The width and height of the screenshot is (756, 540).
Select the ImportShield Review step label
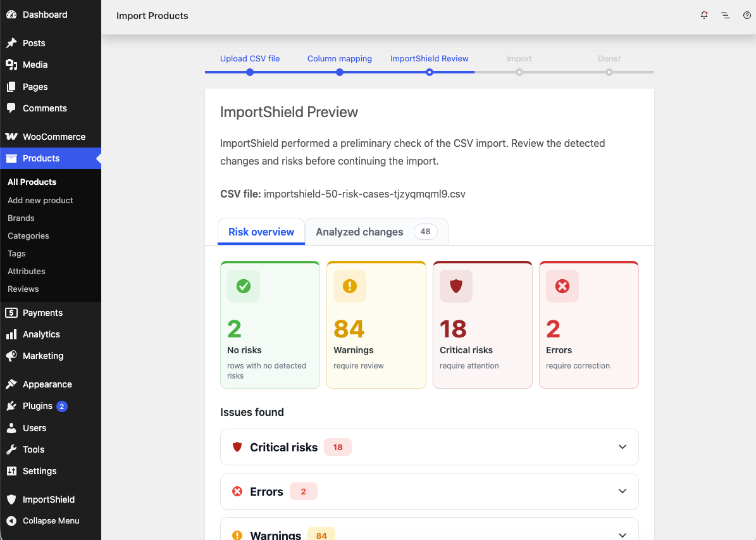pos(429,58)
